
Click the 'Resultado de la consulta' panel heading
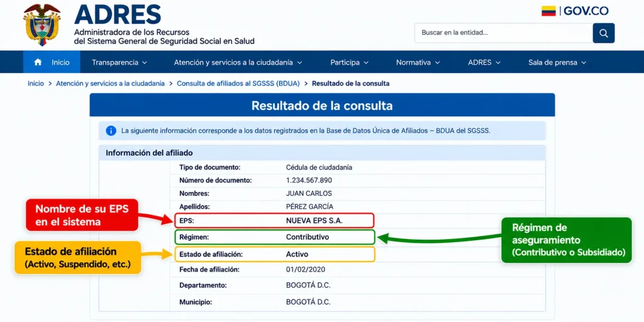tap(322, 106)
